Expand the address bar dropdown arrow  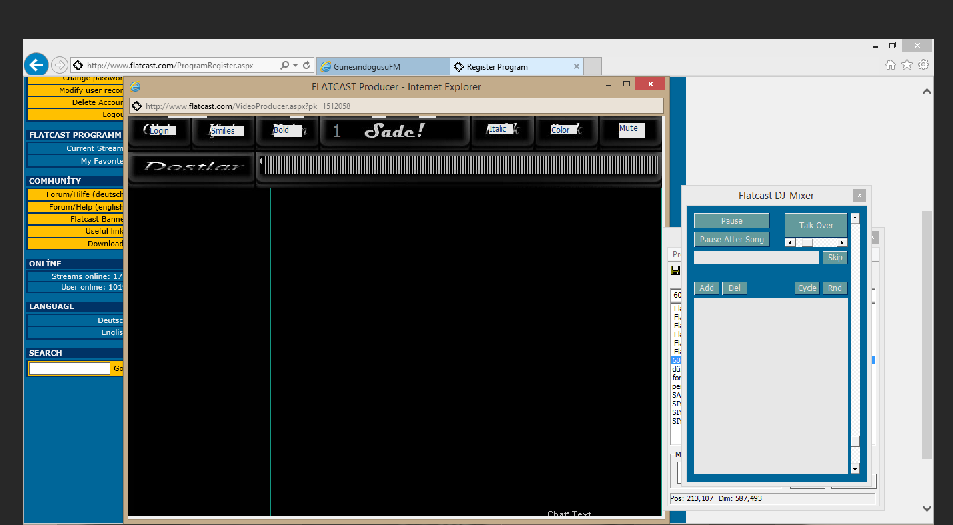tap(296, 66)
